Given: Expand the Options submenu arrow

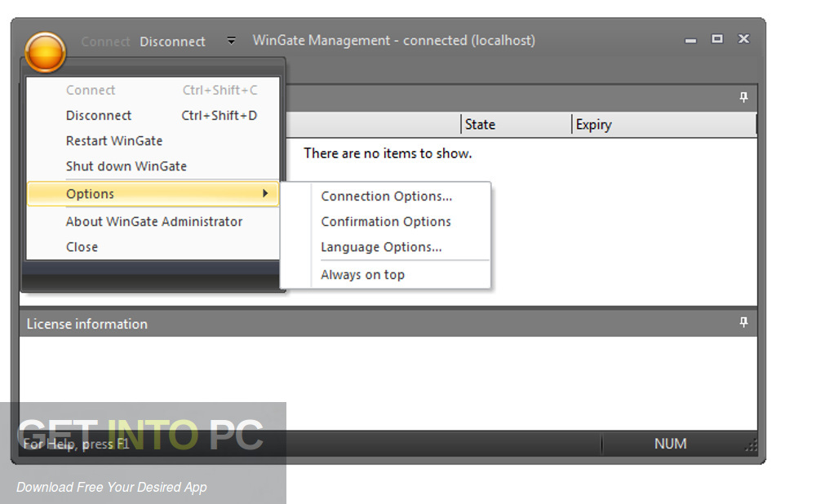Looking at the screenshot, I should click(265, 193).
